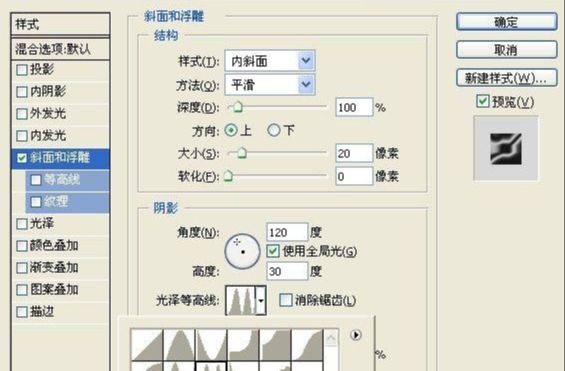Click the 取消 button
Image resolution: width=565 pixels, height=371 pixels.
pos(507,50)
